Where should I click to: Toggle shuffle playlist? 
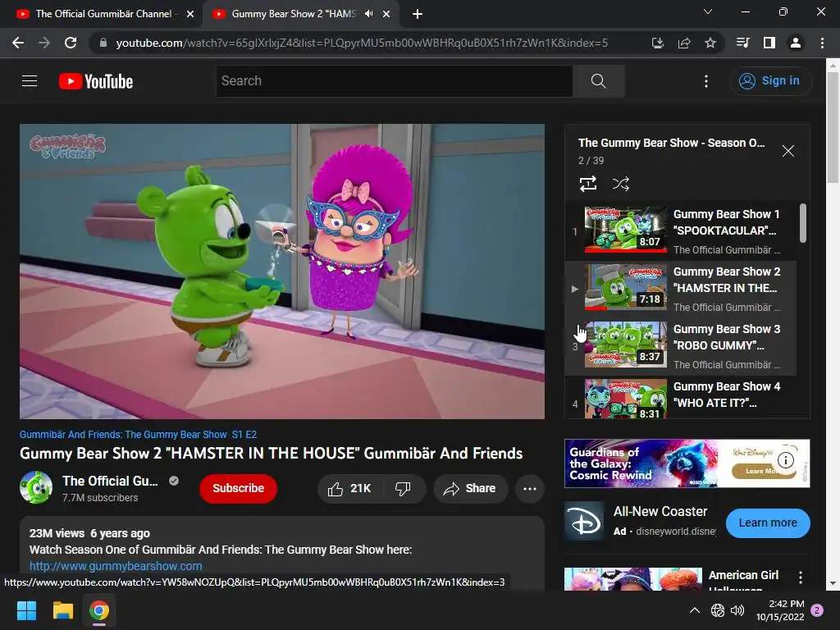(620, 184)
